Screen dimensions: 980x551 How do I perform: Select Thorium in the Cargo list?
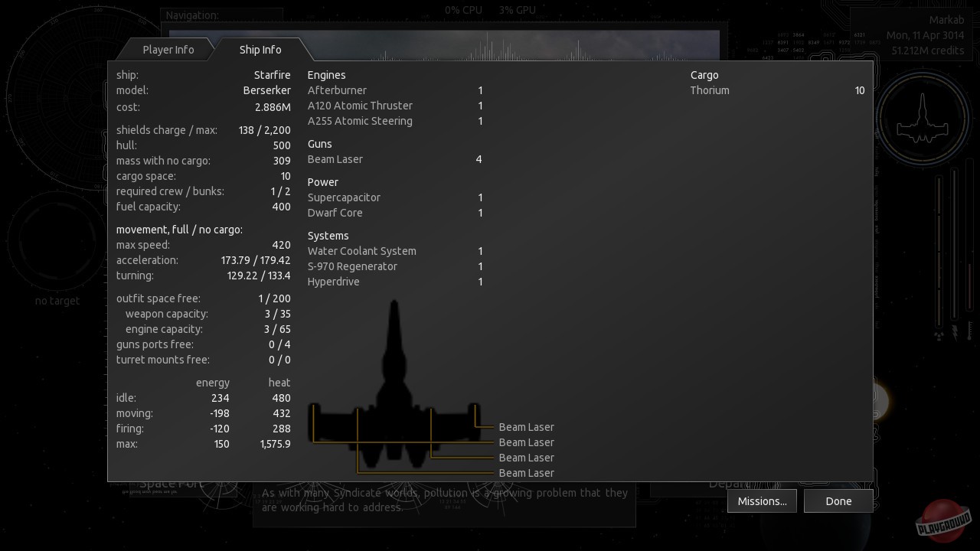pyautogui.click(x=710, y=90)
